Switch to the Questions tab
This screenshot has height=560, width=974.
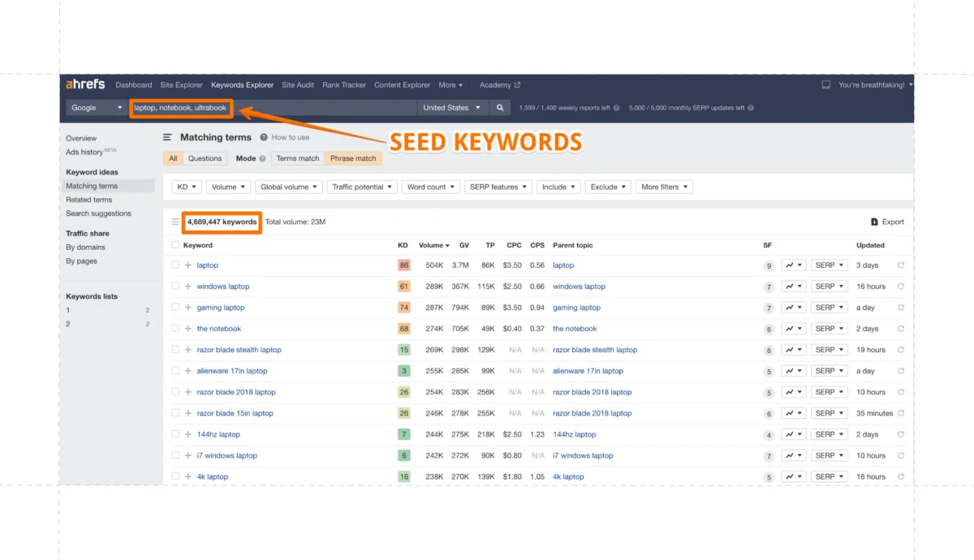pos(204,157)
